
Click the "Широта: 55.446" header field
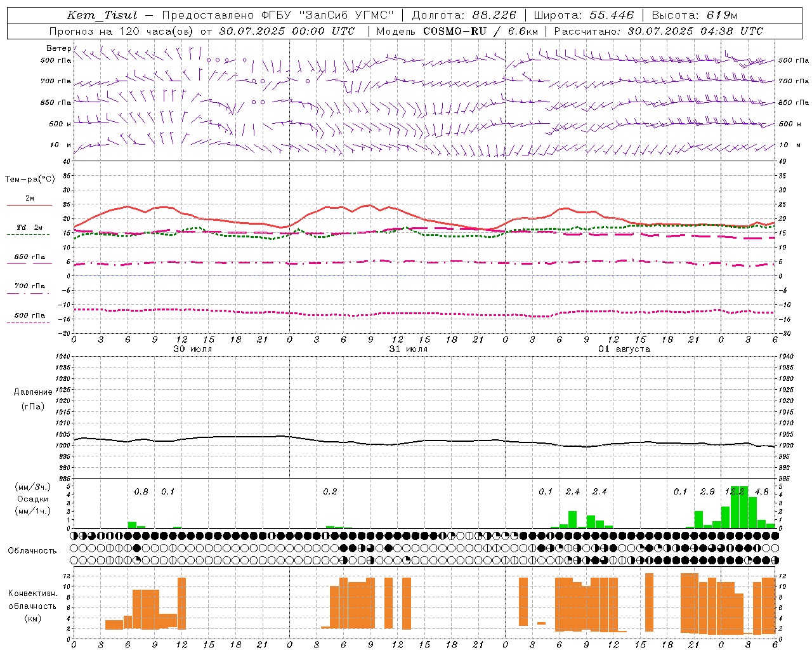[584, 15]
